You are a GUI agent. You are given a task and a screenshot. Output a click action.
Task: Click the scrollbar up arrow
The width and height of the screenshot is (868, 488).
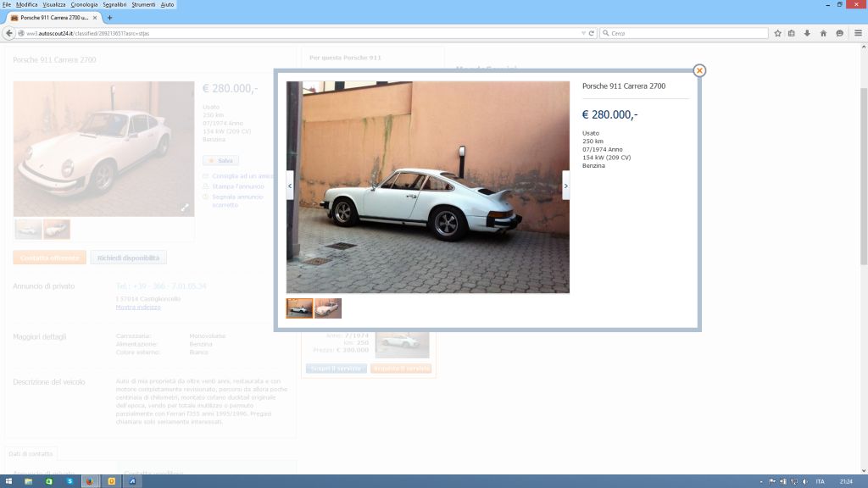pos(864,47)
